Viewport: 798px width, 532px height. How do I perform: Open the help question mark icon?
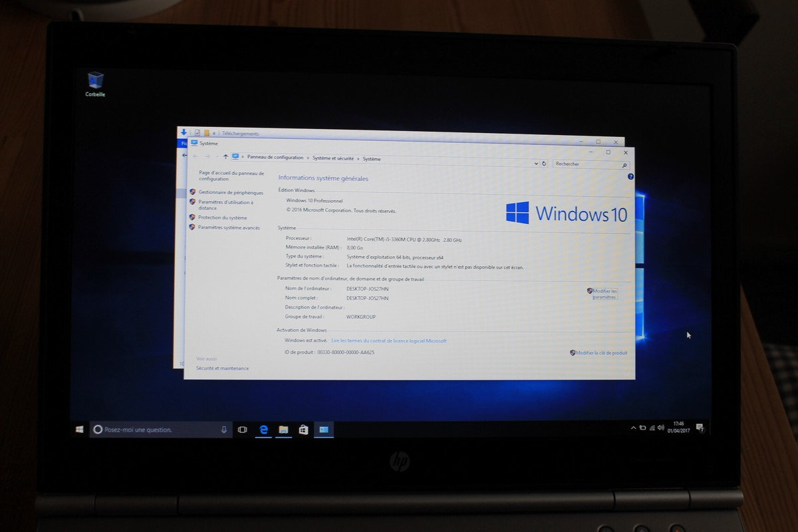point(630,177)
